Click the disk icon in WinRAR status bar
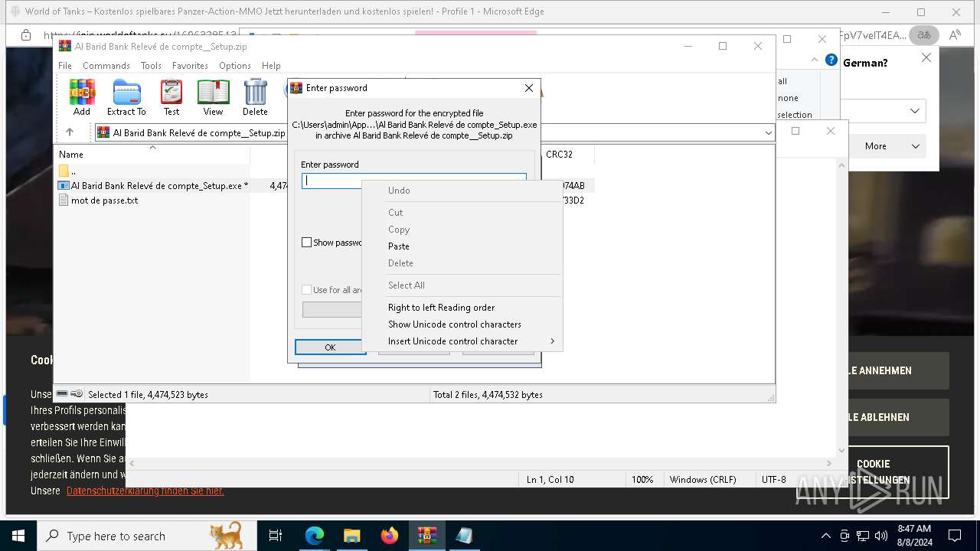 [62, 394]
